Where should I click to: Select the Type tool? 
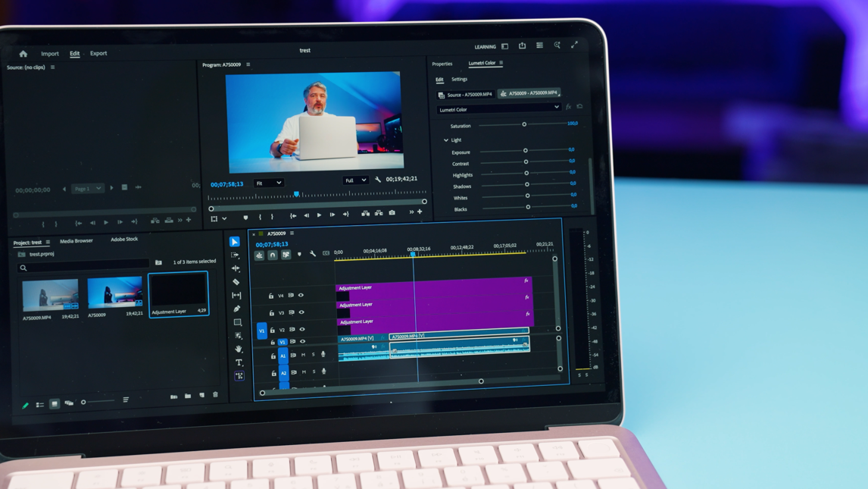click(239, 362)
